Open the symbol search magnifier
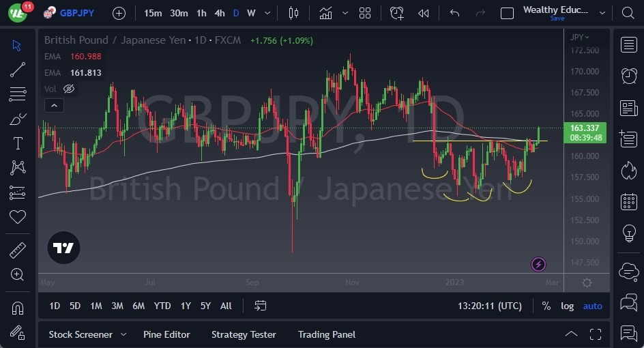This screenshot has height=348, width=644. pos(628,13)
